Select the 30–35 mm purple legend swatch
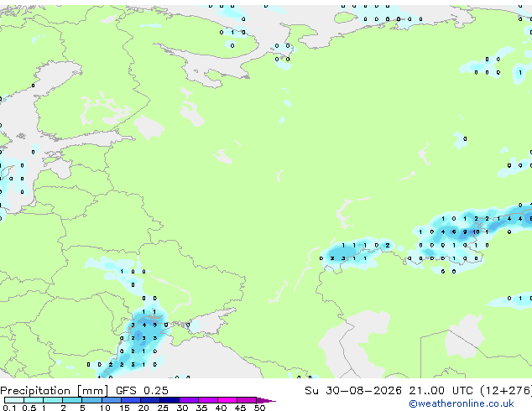The image size is (532, 411). pos(188,400)
